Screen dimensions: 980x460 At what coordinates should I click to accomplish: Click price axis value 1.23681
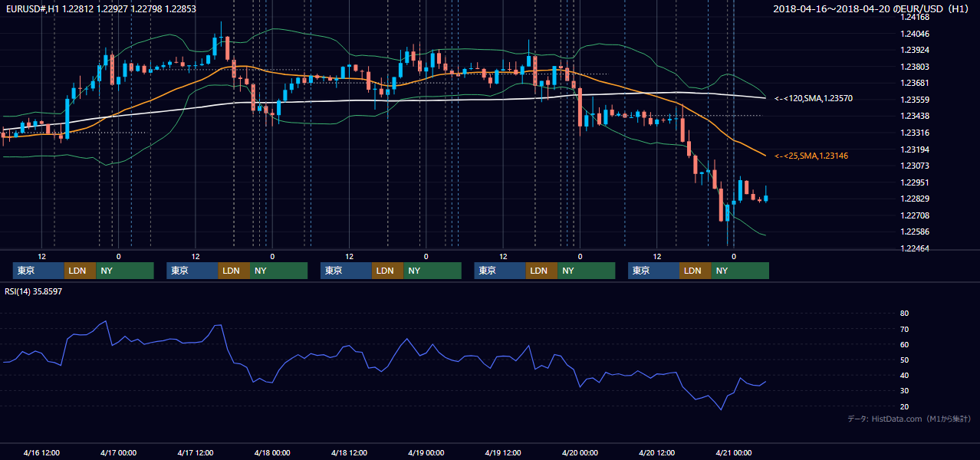coord(915,83)
